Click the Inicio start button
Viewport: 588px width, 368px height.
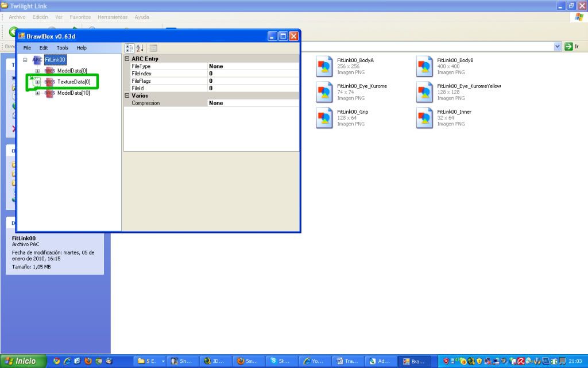(22, 361)
